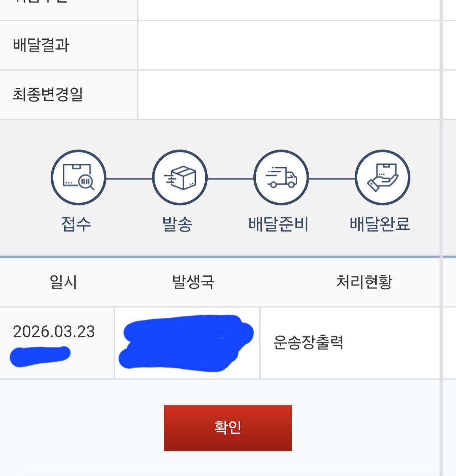Select the 접수 step label
This screenshot has width=456, height=476.
76,224
